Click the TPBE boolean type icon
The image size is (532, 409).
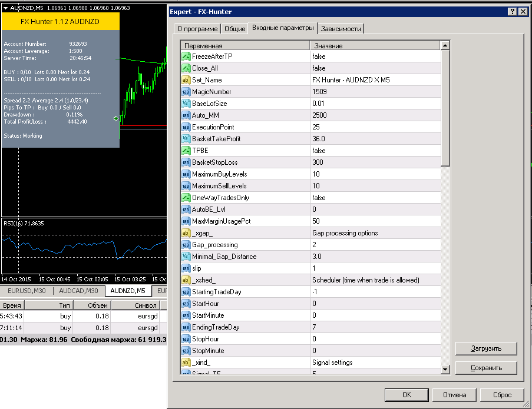(186, 151)
